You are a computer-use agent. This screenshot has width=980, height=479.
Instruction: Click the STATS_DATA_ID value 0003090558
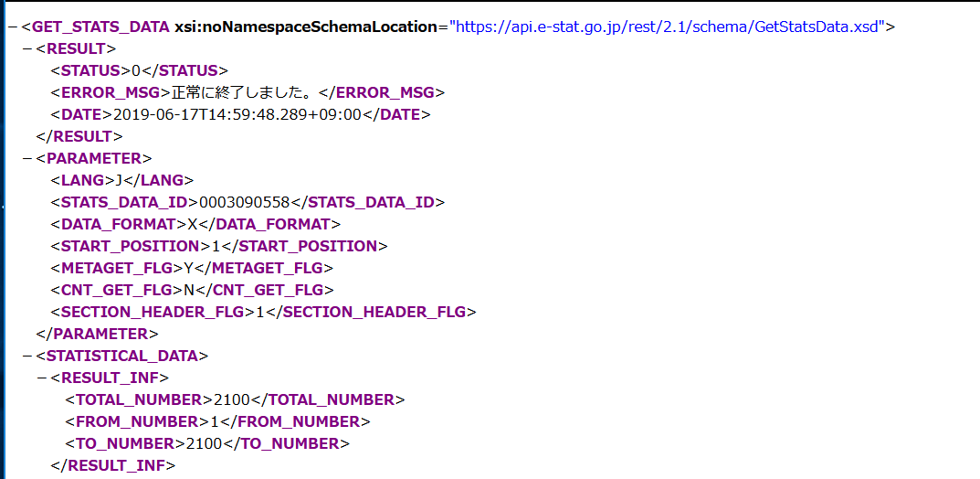click(245, 202)
